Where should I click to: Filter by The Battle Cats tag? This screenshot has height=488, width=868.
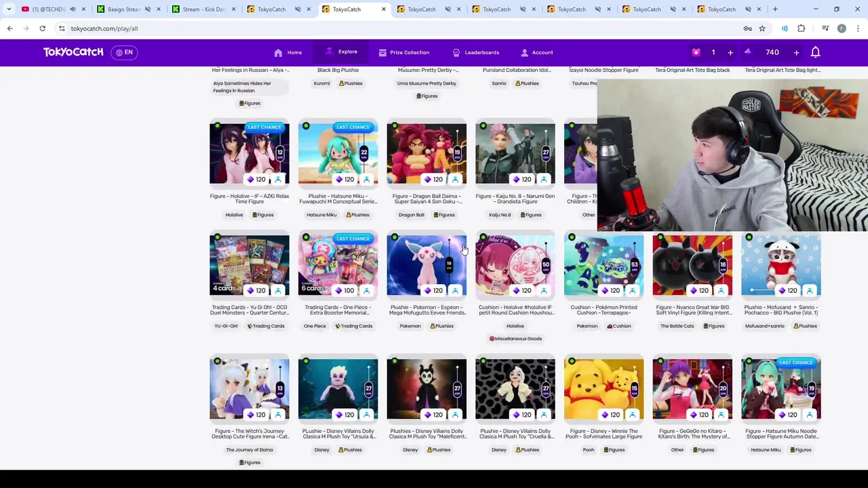coord(677,326)
